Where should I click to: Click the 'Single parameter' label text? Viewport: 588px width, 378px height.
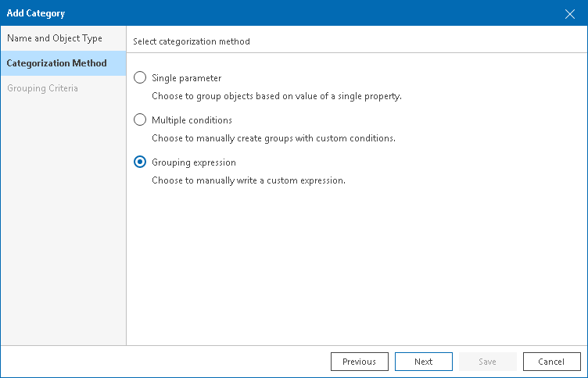tap(187, 78)
